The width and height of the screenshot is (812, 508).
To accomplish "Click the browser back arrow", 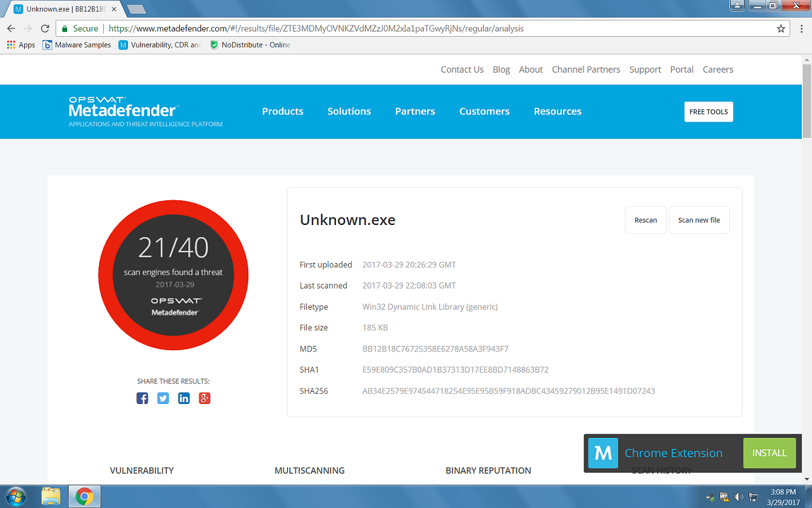I will point(11,28).
